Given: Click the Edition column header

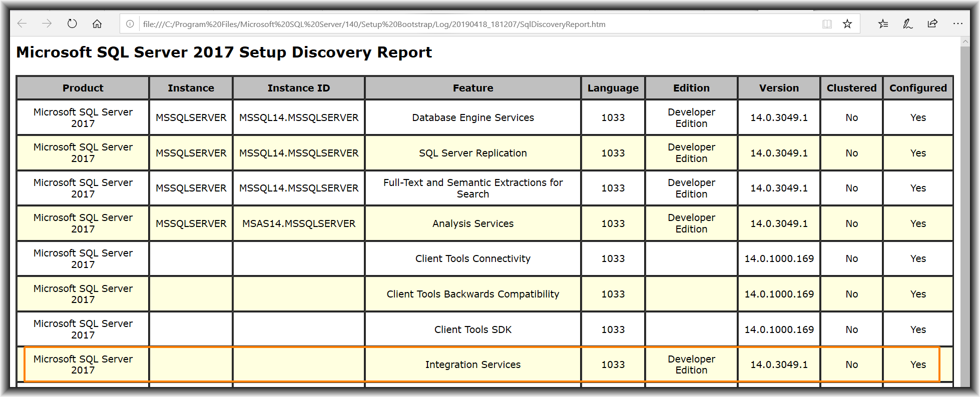Looking at the screenshot, I should tap(692, 88).
